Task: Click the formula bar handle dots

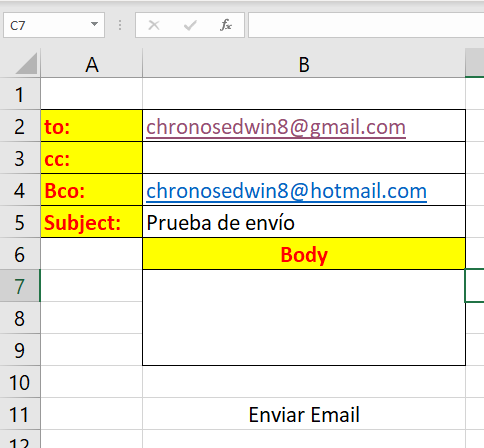Action: point(120,25)
